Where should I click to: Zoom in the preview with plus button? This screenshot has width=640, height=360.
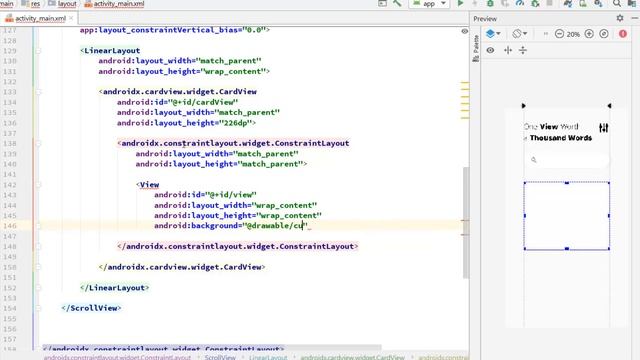point(589,34)
